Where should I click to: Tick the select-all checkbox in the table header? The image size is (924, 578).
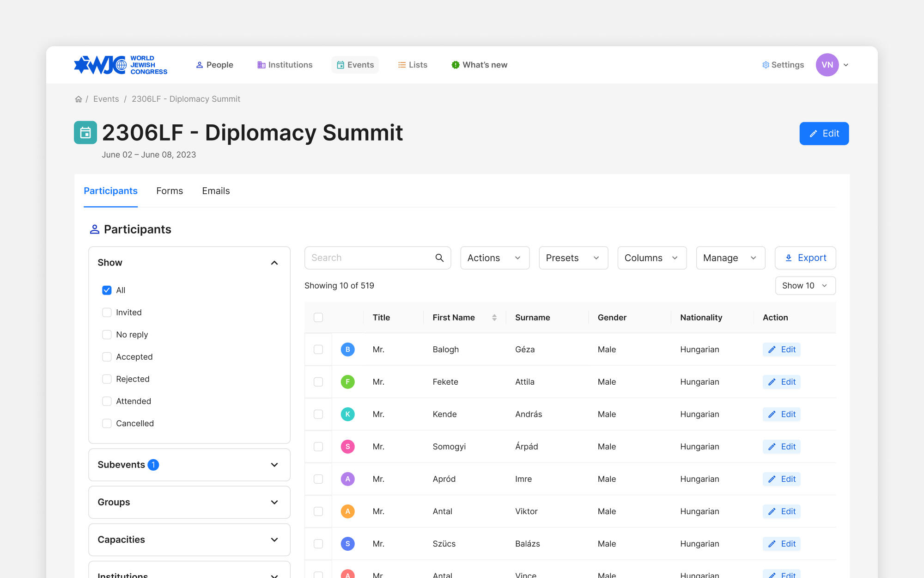click(x=318, y=318)
